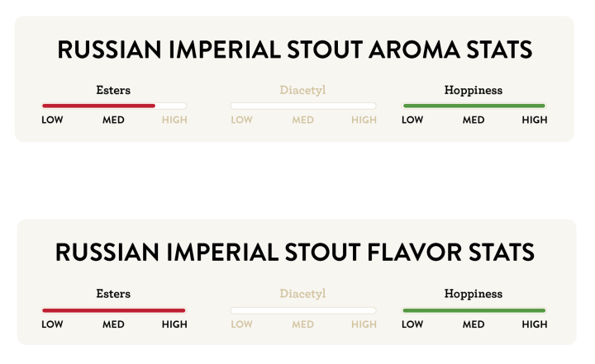The width and height of the screenshot is (595, 364).
Task: Click LOW under Aroma Diacetyl
Action: pos(241,121)
